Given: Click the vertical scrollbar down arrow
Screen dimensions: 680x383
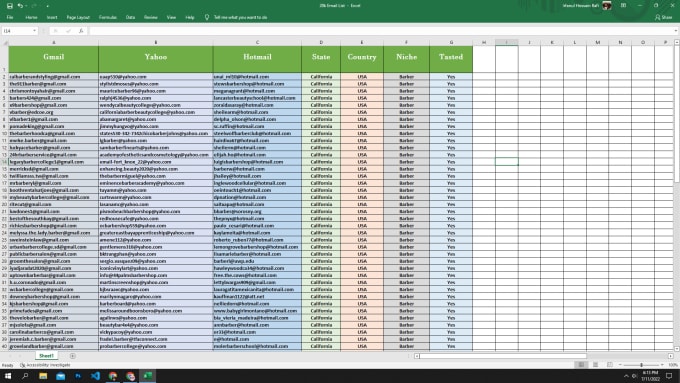Looking at the screenshot, I should point(677,349).
